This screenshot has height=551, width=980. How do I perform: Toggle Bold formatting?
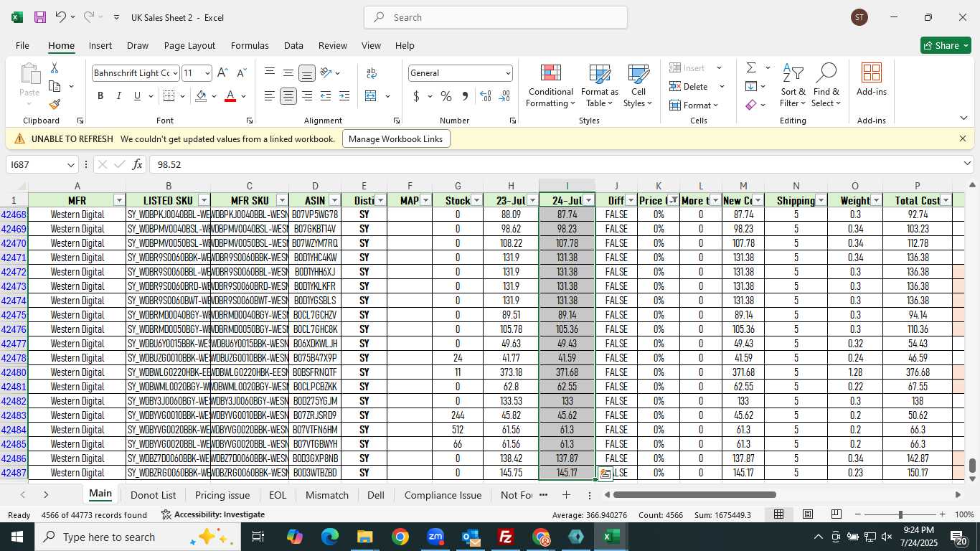[x=100, y=96]
